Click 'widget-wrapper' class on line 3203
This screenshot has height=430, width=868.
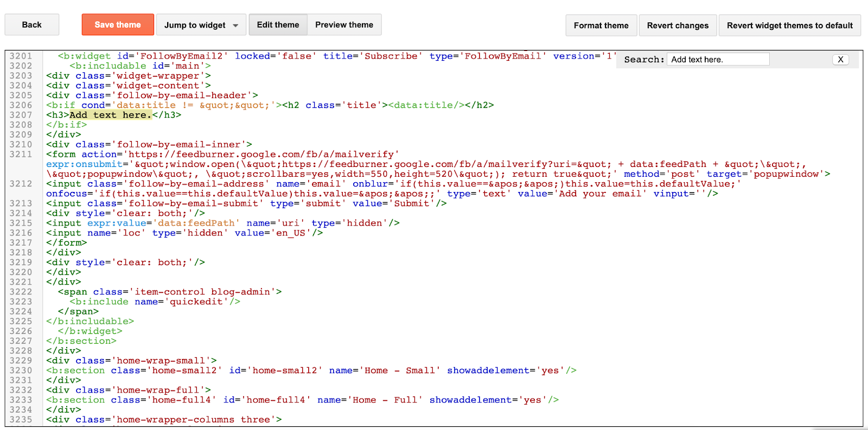[158, 76]
